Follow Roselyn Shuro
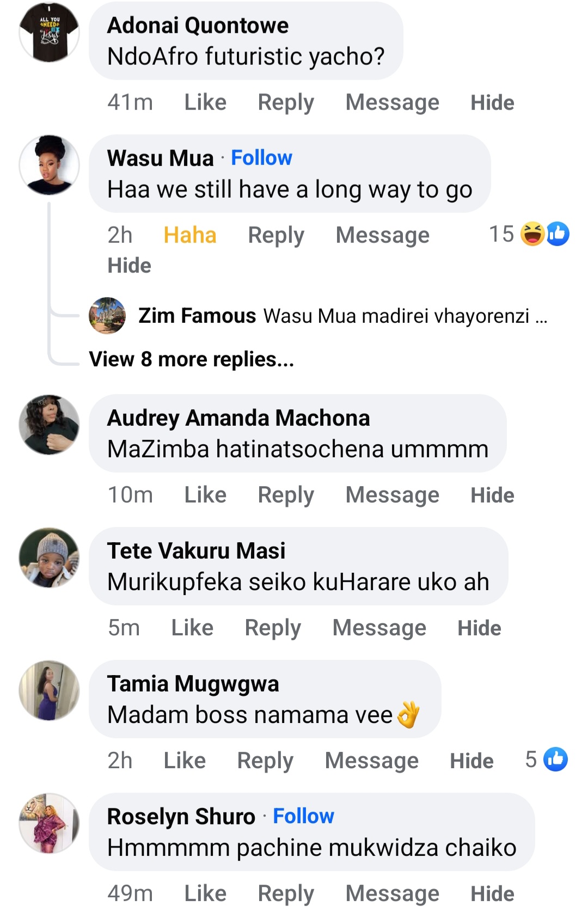The image size is (588, 913). (303, 816)
